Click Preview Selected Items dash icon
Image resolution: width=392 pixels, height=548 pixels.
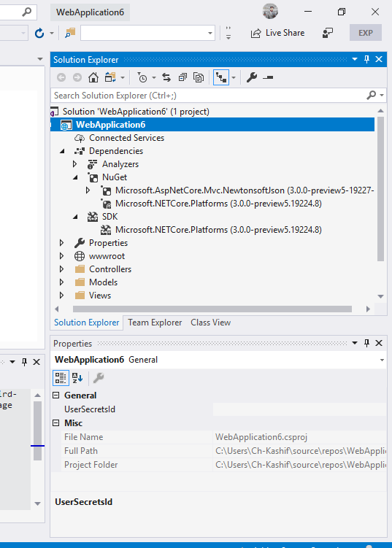click(x=268, y=77)
